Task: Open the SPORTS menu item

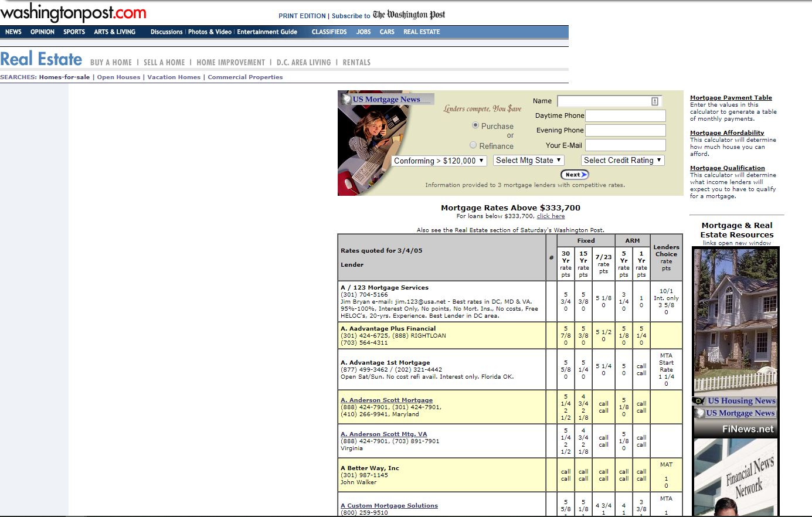Action: coord(74,32)
